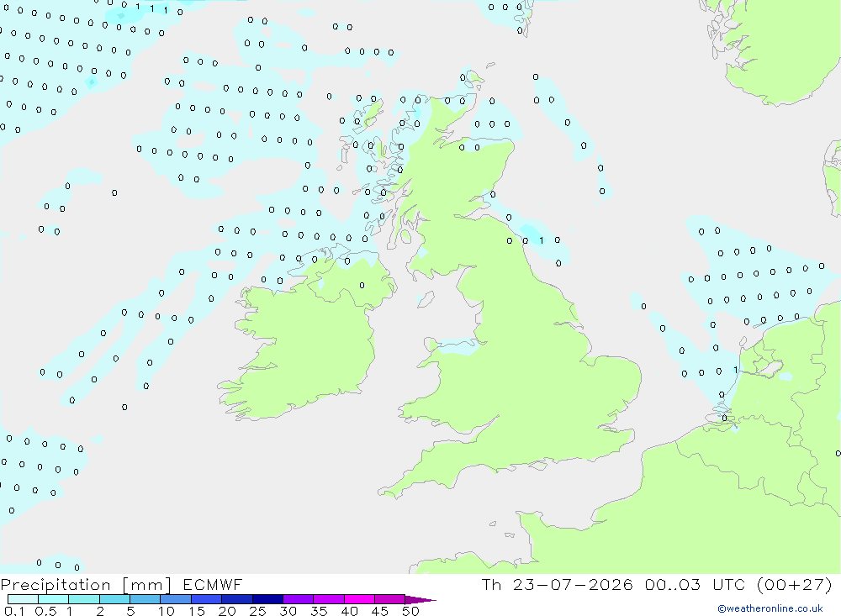Click the legend label '25'
The height and width of the screenshot is (616, 841).
click(x=258, y=611)
